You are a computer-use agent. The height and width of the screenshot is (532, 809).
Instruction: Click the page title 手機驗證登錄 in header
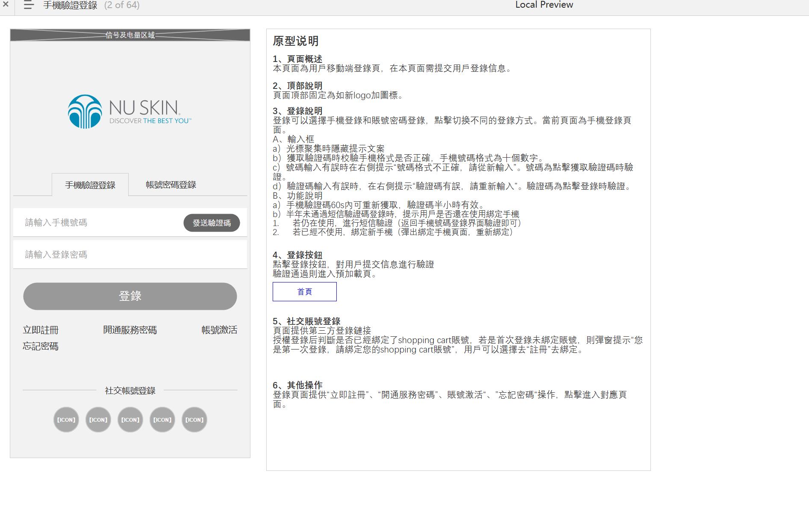click(70, 5)
